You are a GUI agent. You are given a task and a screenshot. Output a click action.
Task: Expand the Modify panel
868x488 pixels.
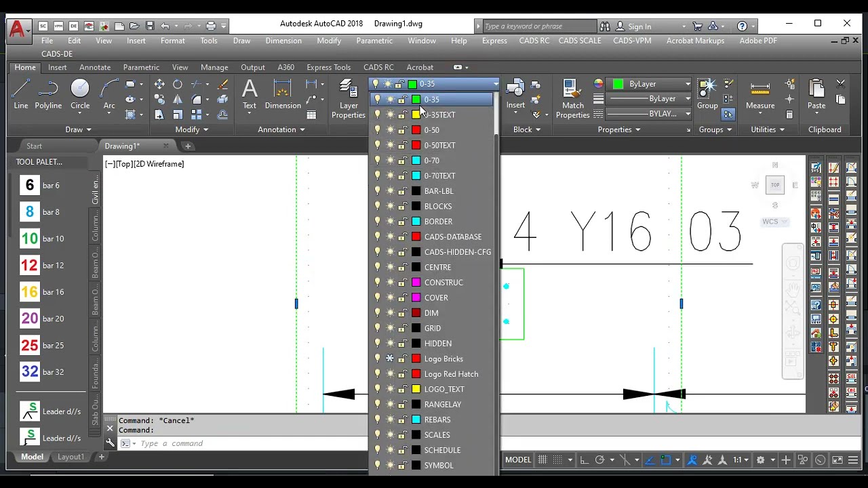click(x=192, y=129)
